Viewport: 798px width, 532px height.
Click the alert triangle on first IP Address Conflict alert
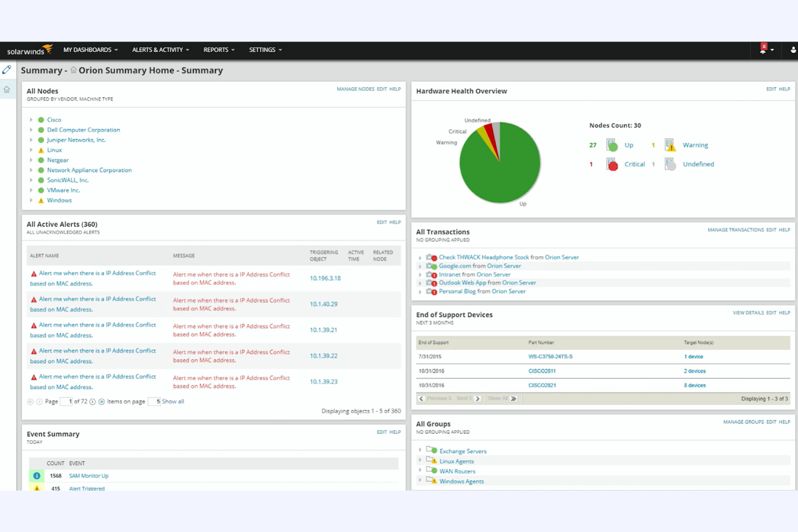(32, 273)
